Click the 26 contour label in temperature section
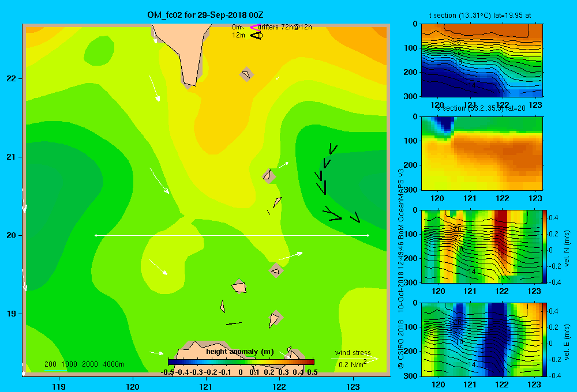 pyautogui.click(x=456, y=43)
